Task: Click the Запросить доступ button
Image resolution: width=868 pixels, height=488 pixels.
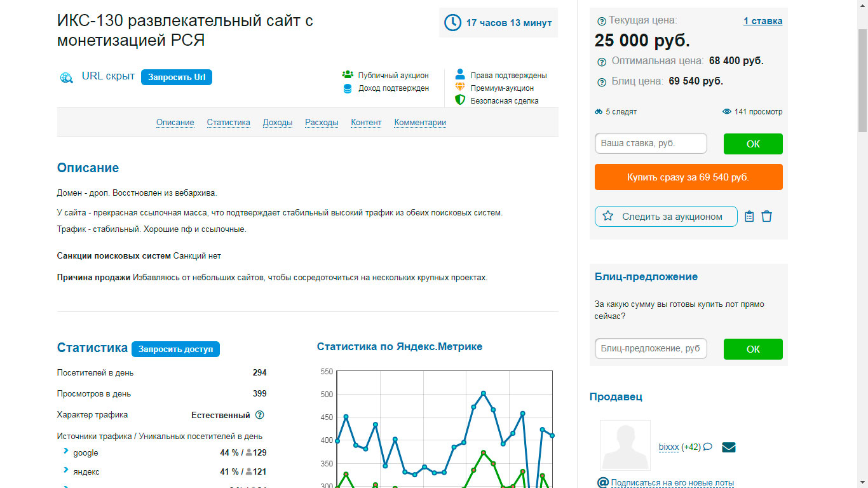Action: pyautogui.click(x=175, y=349)
